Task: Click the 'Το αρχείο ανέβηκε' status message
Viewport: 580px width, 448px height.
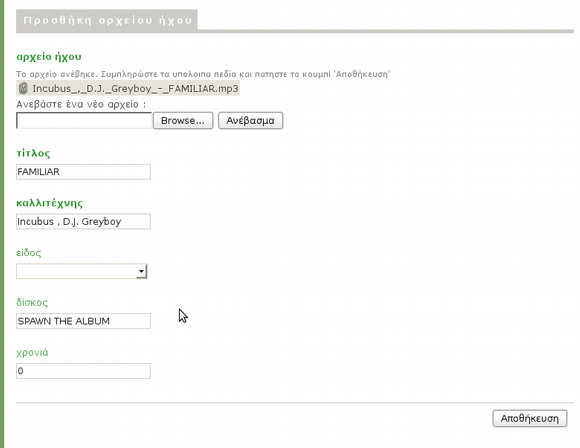Action: click(203, 74)
